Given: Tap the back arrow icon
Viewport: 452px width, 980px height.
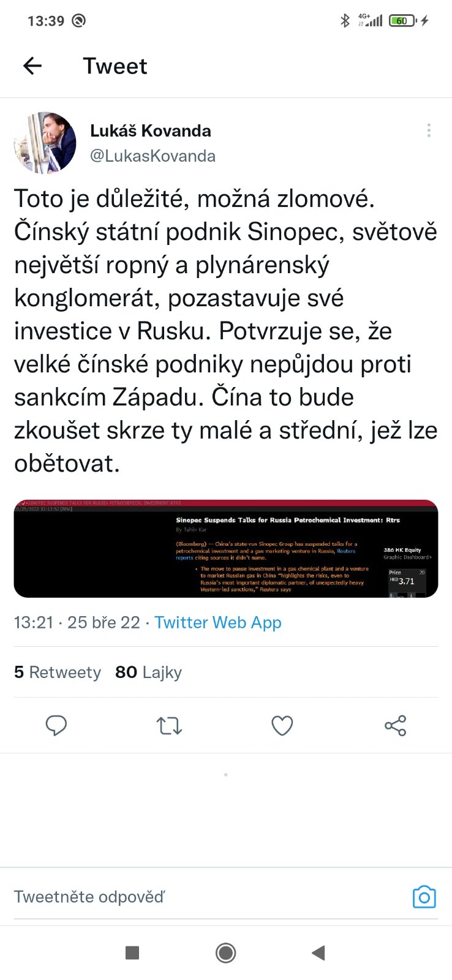Looking at the screenshot, I should pos(32,66).
